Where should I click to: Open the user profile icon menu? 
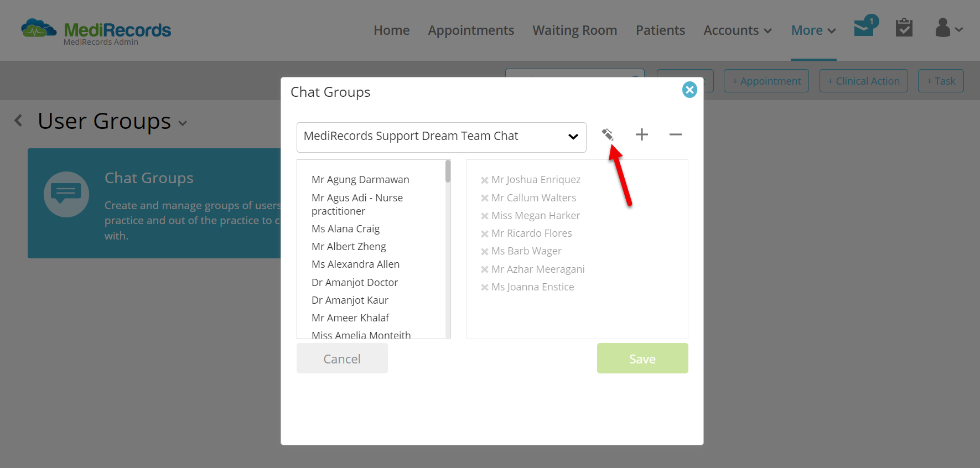[x=948, y=28]
